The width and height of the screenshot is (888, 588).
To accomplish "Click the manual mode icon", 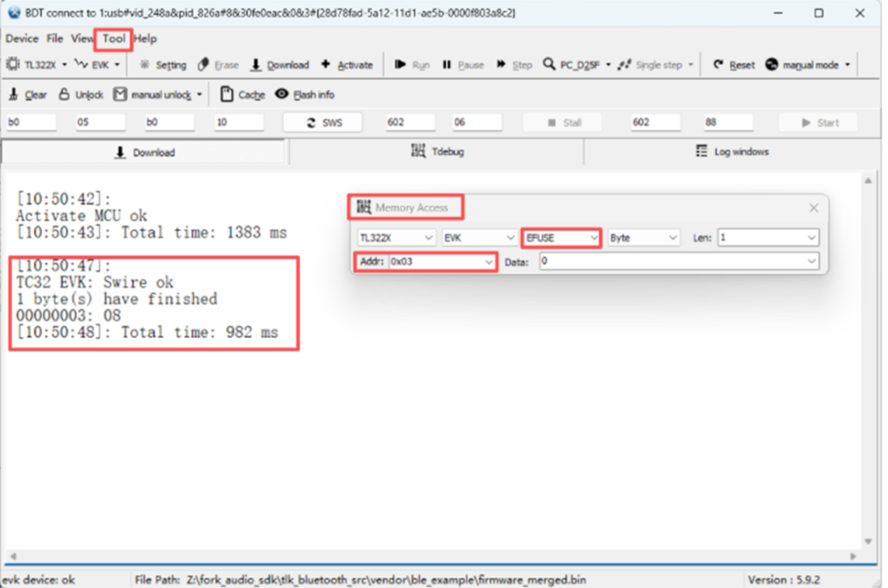I will pyautogui.click(x=772, y=64).
